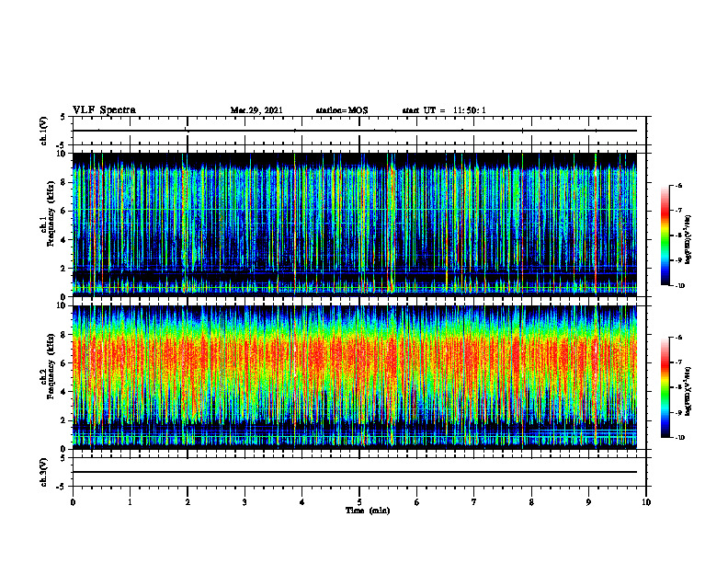728x563 pixels.
Task: Click the ch.1 color bar unit label
Action: pos(688,240)
